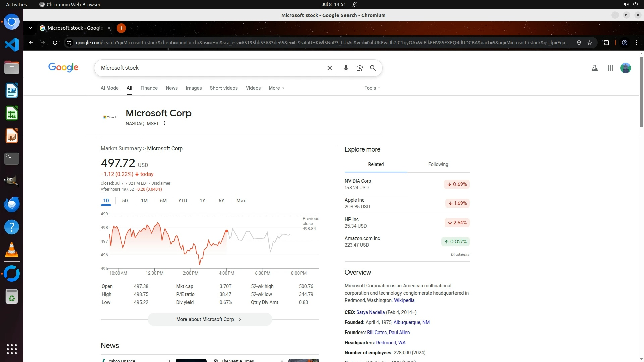Image resolution: width=644 pixels, height=362 pixels.
Task: Switch to the Finance search tab
Action: click(x=149, y=88)
